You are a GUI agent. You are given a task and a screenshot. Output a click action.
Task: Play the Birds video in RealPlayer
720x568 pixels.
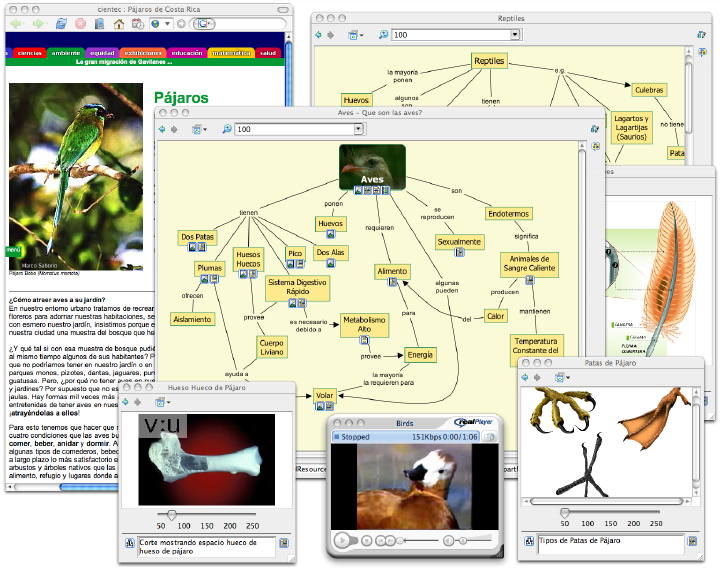(x=342, y=540)
